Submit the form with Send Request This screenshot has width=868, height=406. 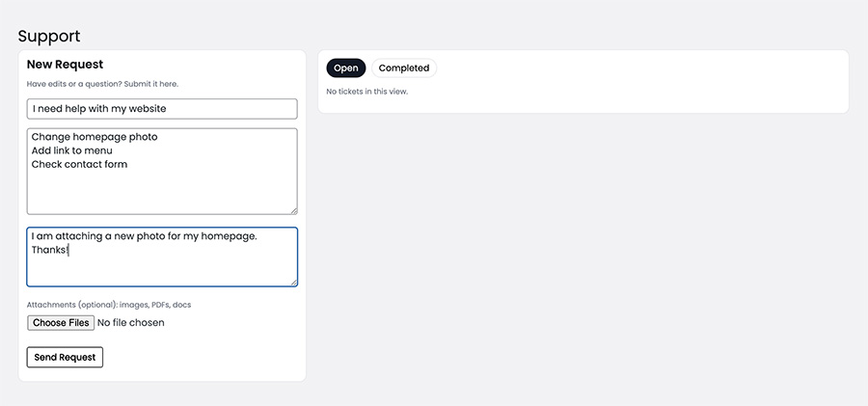coord(65,357)
